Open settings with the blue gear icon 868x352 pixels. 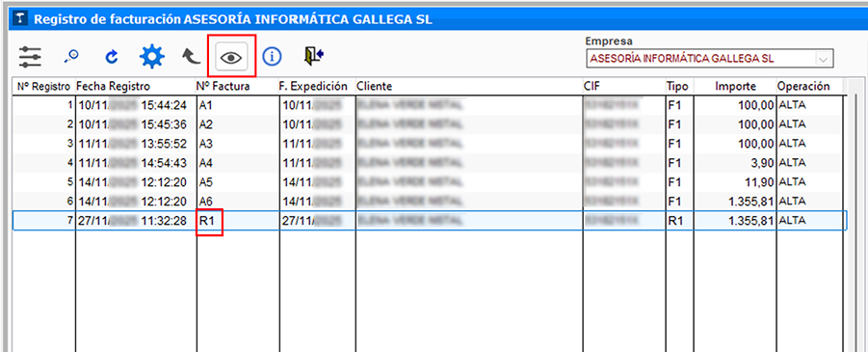152,57
